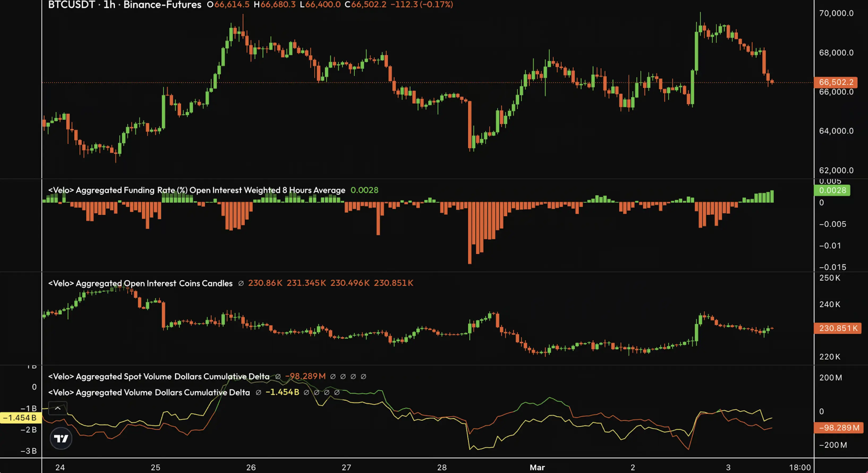868x473 pixels.
Task: Click the BTCUSDT symbol name
Action: coord(71,5)
